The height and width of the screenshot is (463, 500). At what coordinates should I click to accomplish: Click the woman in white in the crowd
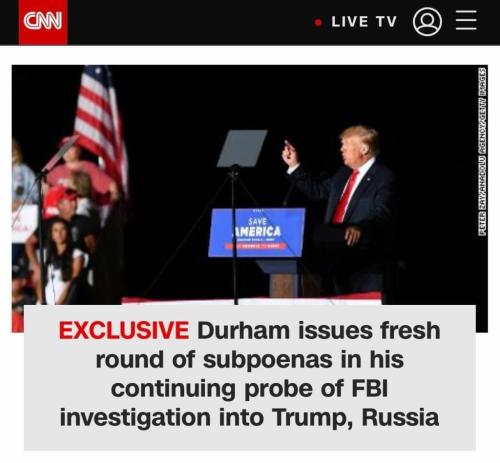[x=63, y=260]
